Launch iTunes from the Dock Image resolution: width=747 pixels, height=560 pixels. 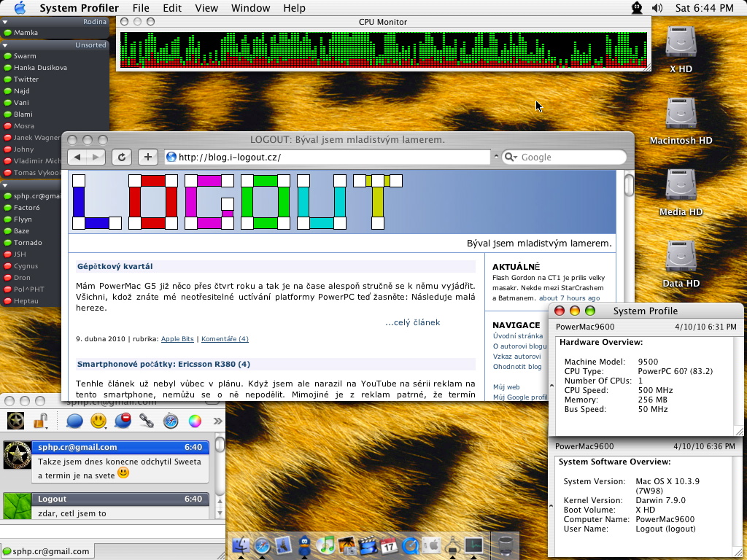tap(326, 545)
